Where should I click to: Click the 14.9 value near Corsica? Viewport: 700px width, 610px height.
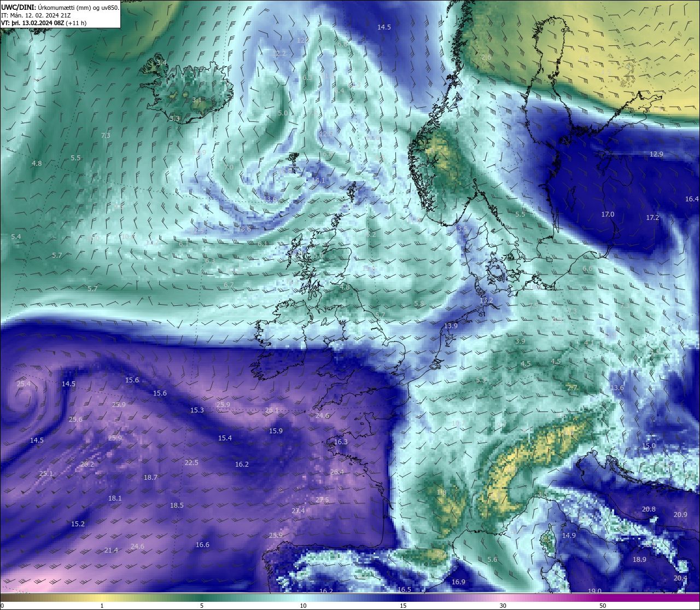(x=569, y=535)
